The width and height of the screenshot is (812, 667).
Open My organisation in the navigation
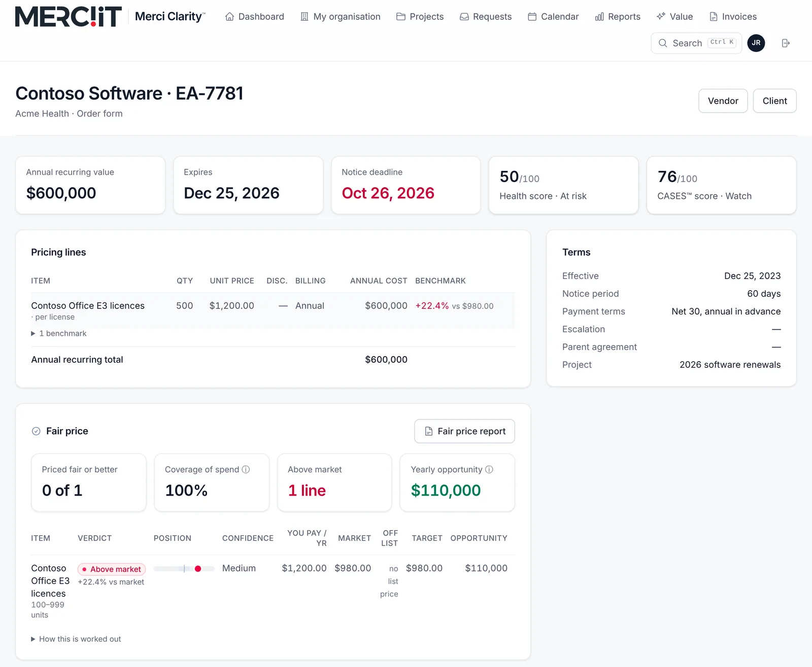pos(341,17)
